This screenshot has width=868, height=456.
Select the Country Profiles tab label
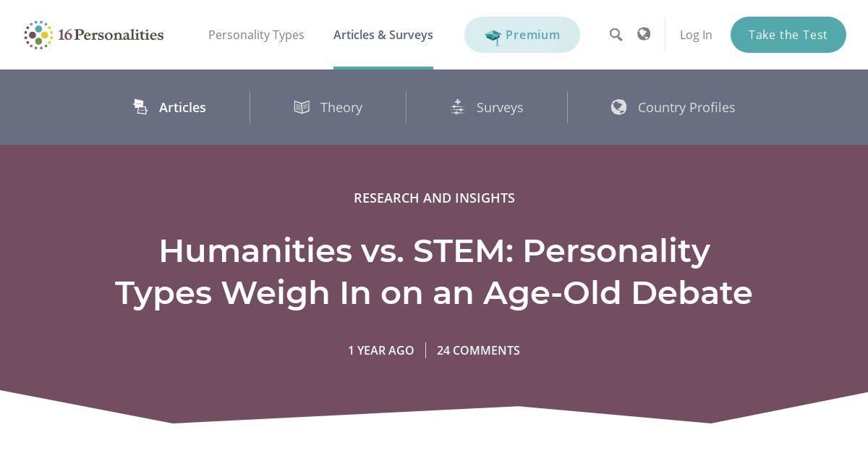686,107
